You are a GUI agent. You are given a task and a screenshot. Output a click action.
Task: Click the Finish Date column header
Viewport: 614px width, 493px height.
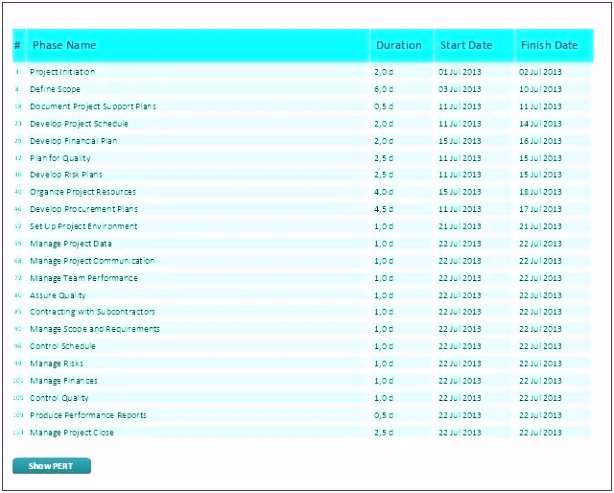554,45
